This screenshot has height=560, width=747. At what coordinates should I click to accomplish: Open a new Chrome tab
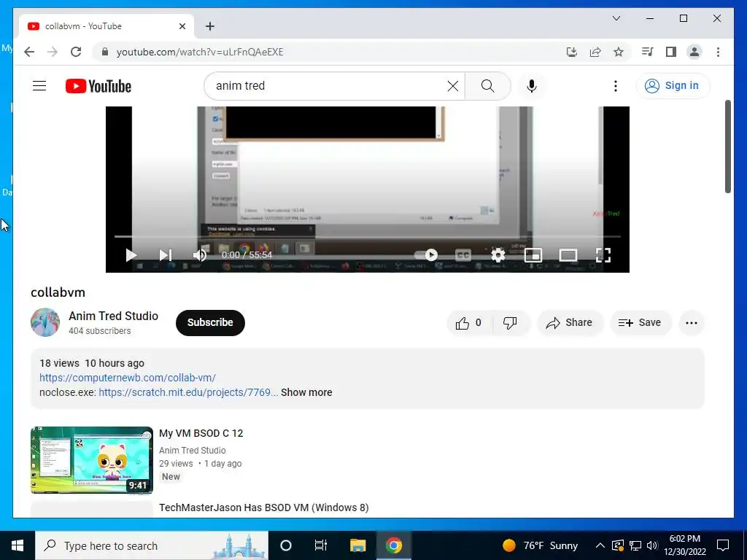209,26
